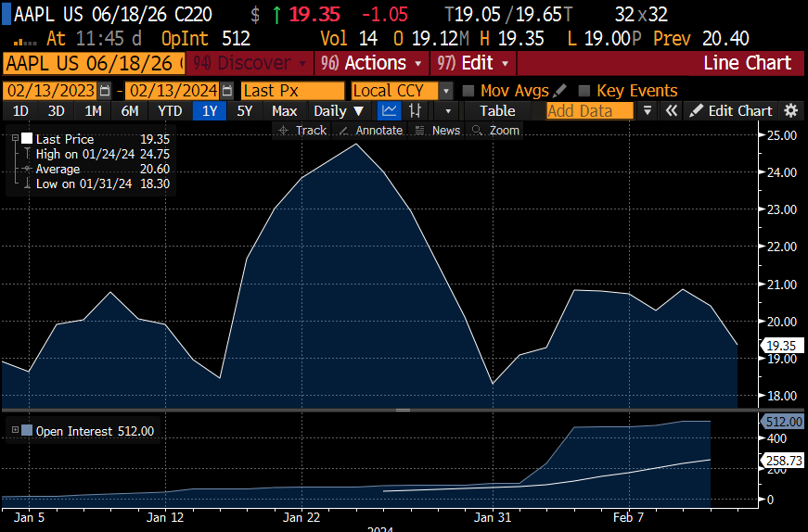Image resolution: width=808 pixels, height=532 pixels.
Task: Click the Feb 7 date axis label
Action: pos(628,517)
